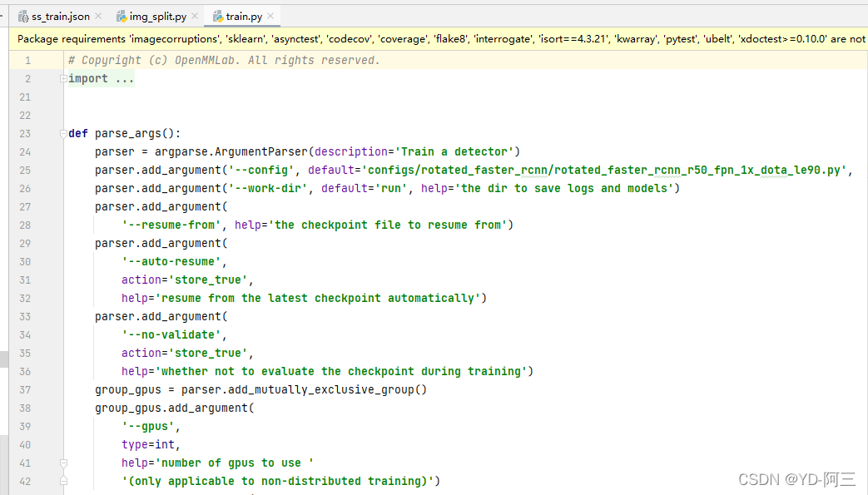Switch to the img_split.py tab
The image size is (868, 495).
point(158,17)
